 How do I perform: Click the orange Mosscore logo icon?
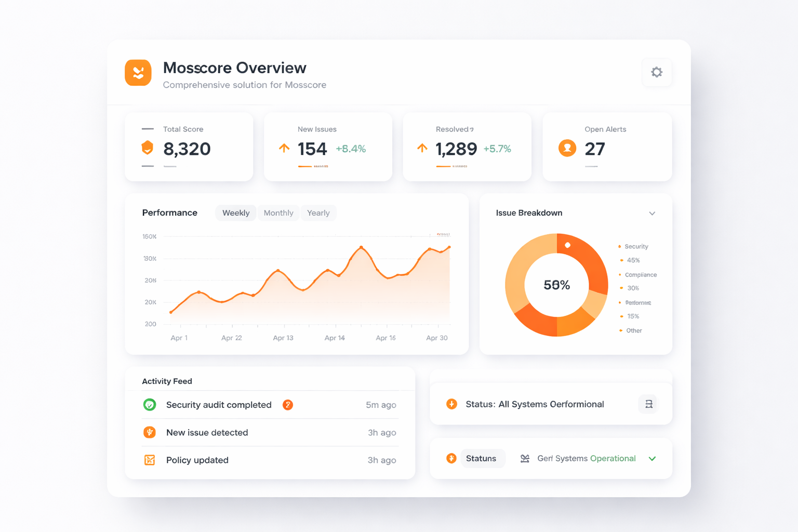[138, 72]
